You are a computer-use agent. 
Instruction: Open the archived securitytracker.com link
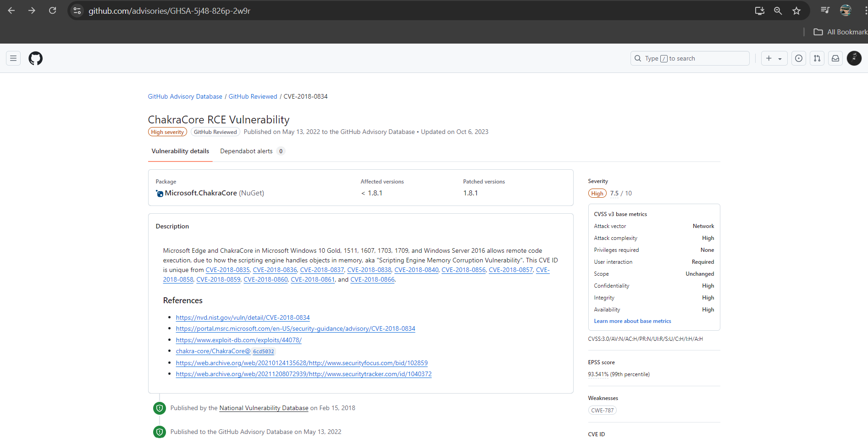[x=304, y=374]
